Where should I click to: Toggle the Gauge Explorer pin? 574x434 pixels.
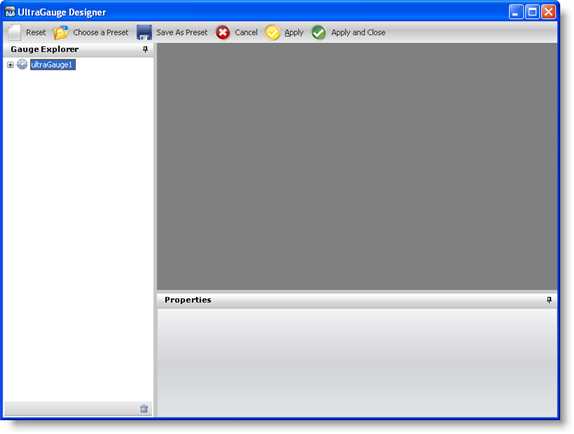[145, 49]
